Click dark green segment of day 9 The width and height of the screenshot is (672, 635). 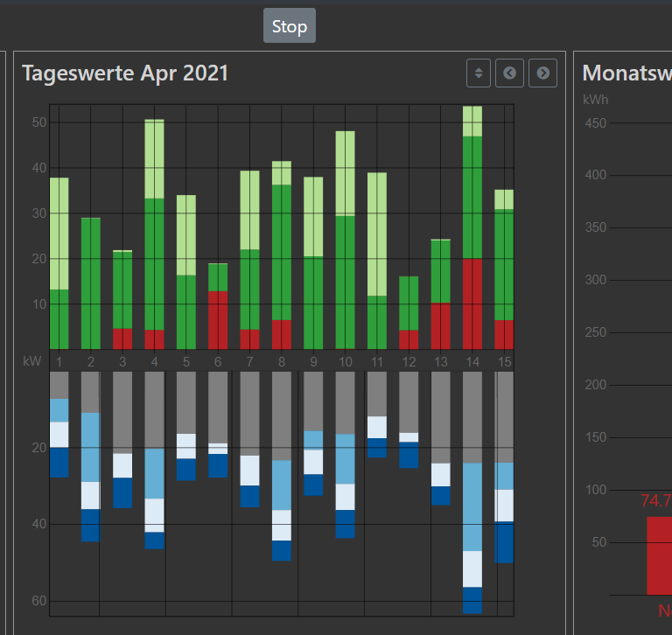pyautogui.click(x=313, y=303)
